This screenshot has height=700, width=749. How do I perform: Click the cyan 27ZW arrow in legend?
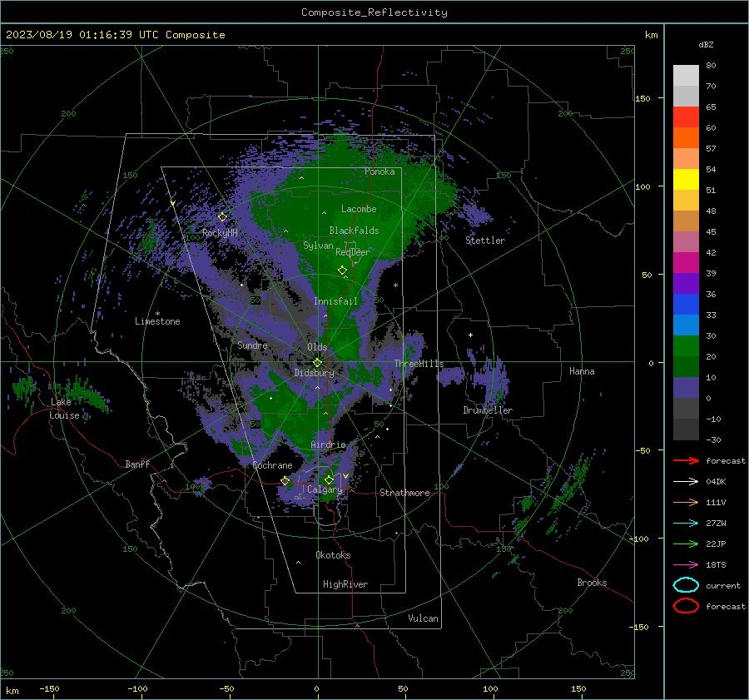pos(686,524)
